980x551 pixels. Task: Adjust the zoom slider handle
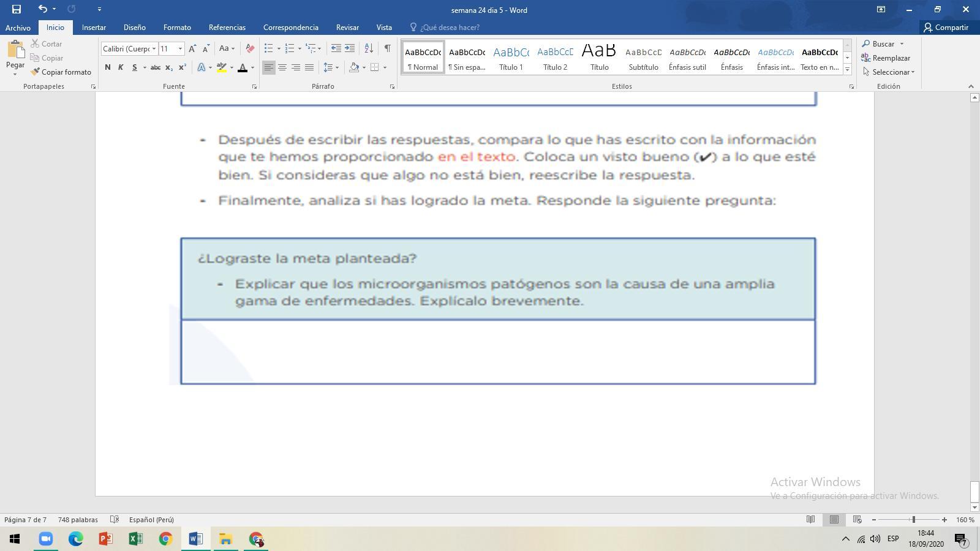[x=913, y=520]
